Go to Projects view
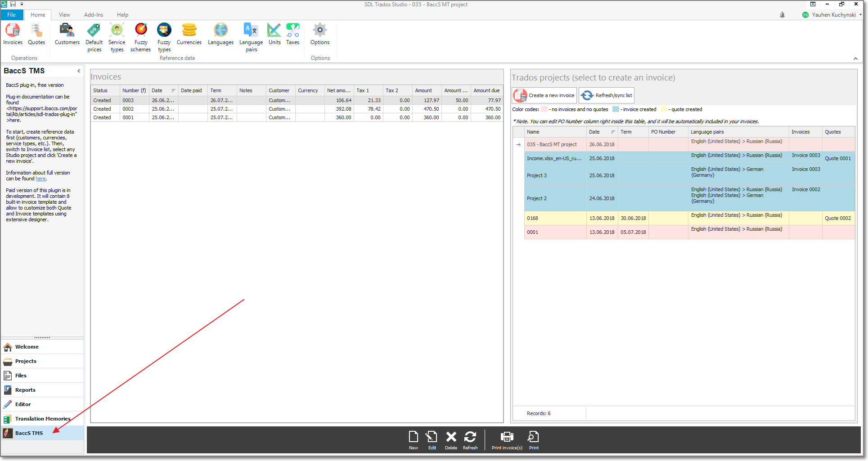Viewport: 868px width, 461px height. (x=42, y=361)
